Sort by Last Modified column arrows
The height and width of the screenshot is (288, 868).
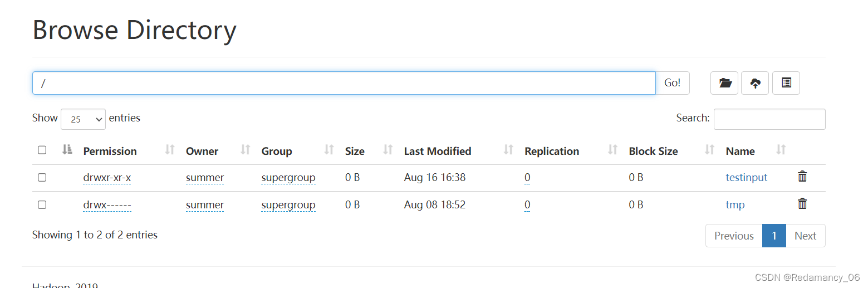(x=508, y=149)
